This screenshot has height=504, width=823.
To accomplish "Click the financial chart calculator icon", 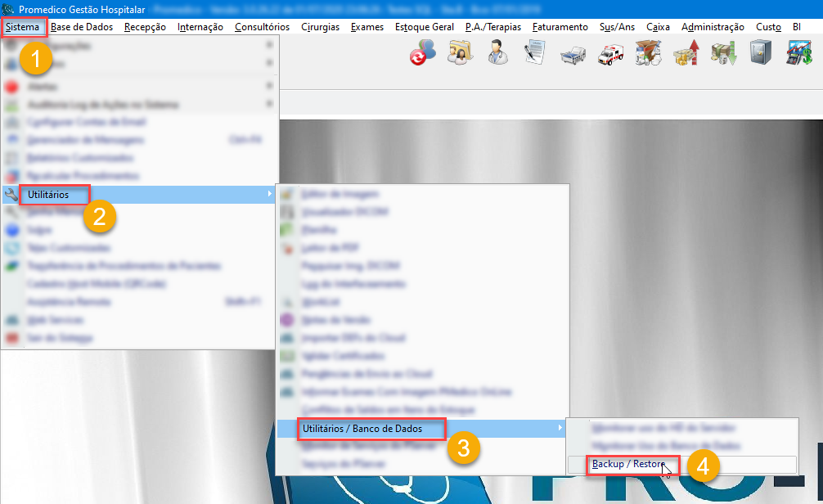I will (x=798, y=55).
